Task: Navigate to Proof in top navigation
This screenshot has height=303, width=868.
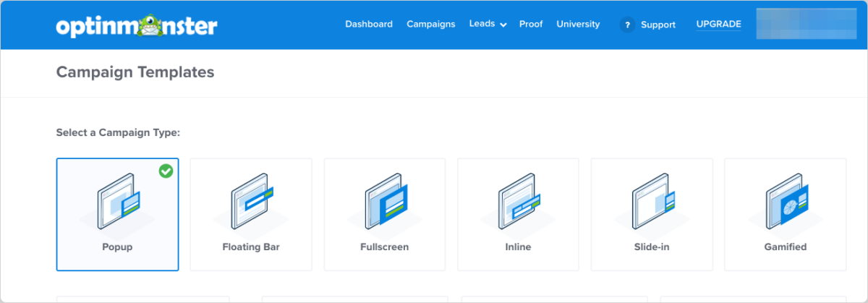Action: point(531,24)
